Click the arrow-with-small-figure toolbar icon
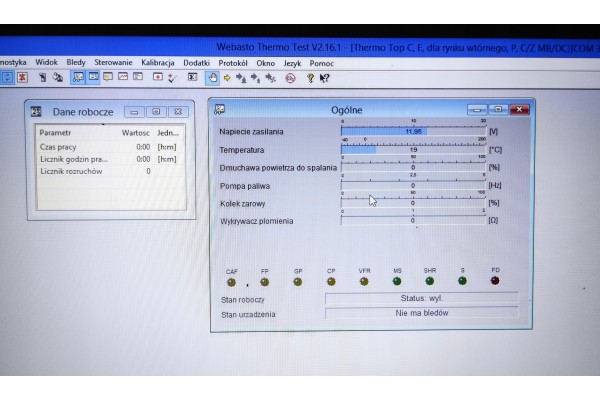600x400 pixels. point(256,78)
